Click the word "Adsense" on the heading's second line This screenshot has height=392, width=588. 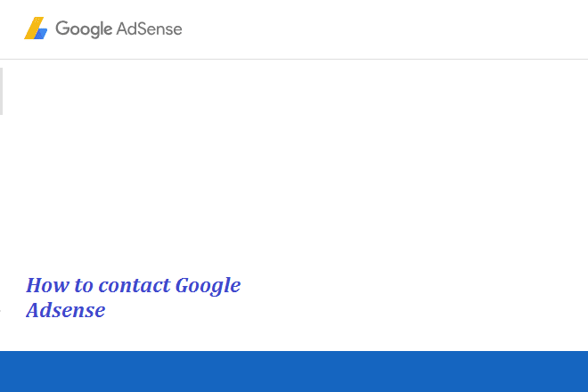66,310
